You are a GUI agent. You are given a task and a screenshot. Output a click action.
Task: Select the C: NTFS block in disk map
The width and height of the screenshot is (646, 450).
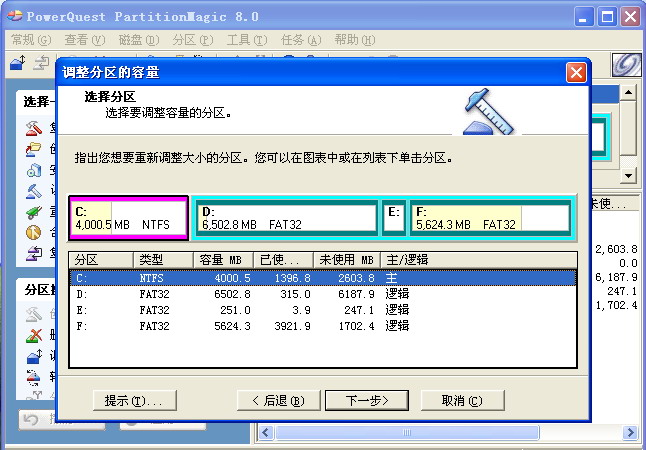click(129, 218)
